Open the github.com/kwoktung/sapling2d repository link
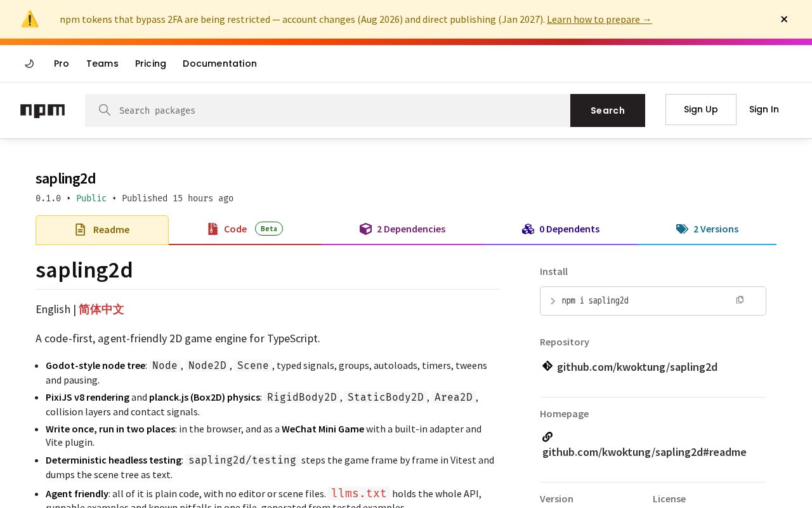Viewport: 812px width, 508px height. click(x=637, y=366)
